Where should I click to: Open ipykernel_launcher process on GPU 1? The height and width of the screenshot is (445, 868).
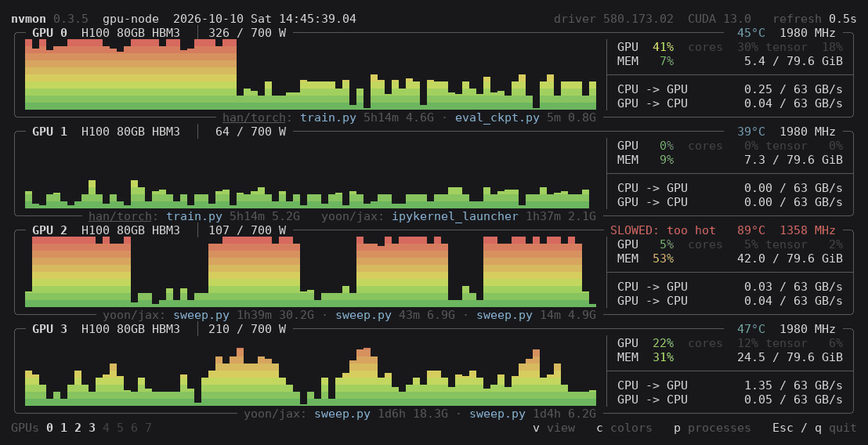494,216
